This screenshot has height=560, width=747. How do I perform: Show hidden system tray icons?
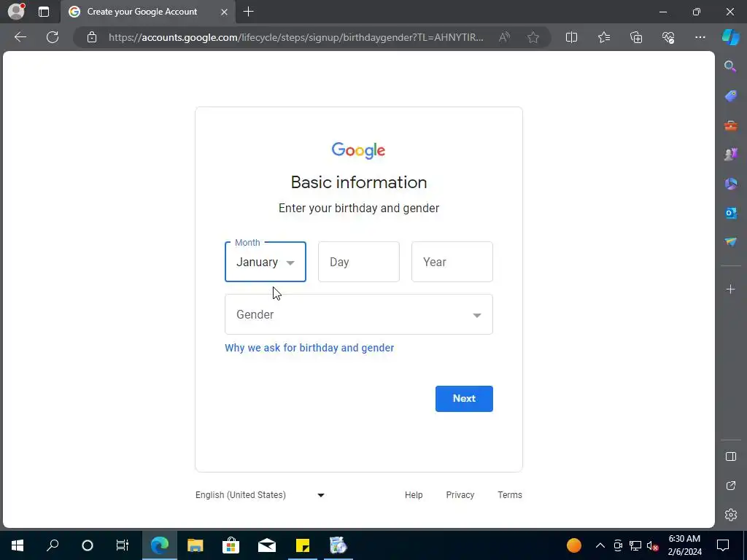pos(600,545)
